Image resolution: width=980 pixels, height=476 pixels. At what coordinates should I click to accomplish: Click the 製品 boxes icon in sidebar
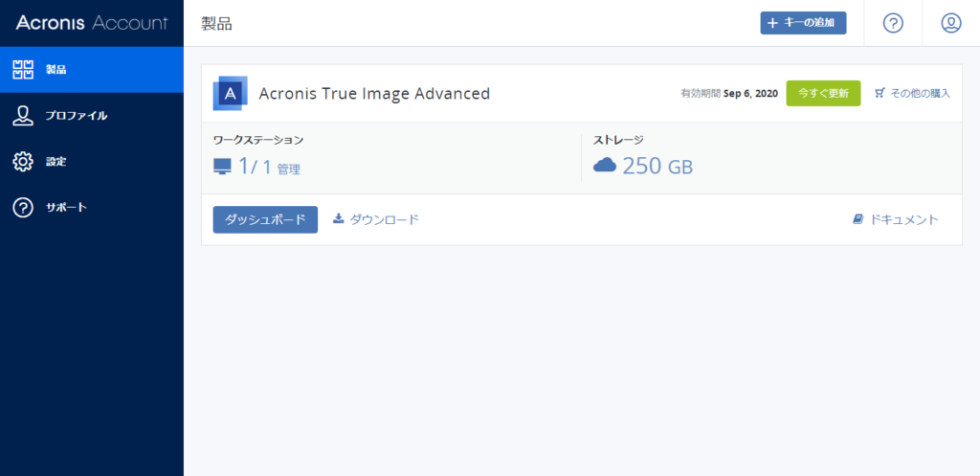pyautogui.click(x=23, y=69)
